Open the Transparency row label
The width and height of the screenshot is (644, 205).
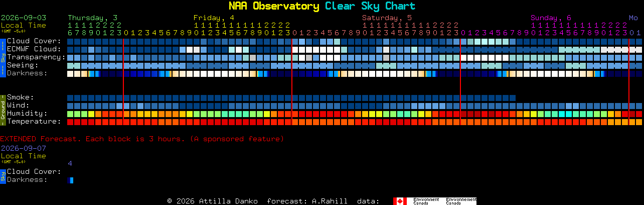click(x=36, y=57)
